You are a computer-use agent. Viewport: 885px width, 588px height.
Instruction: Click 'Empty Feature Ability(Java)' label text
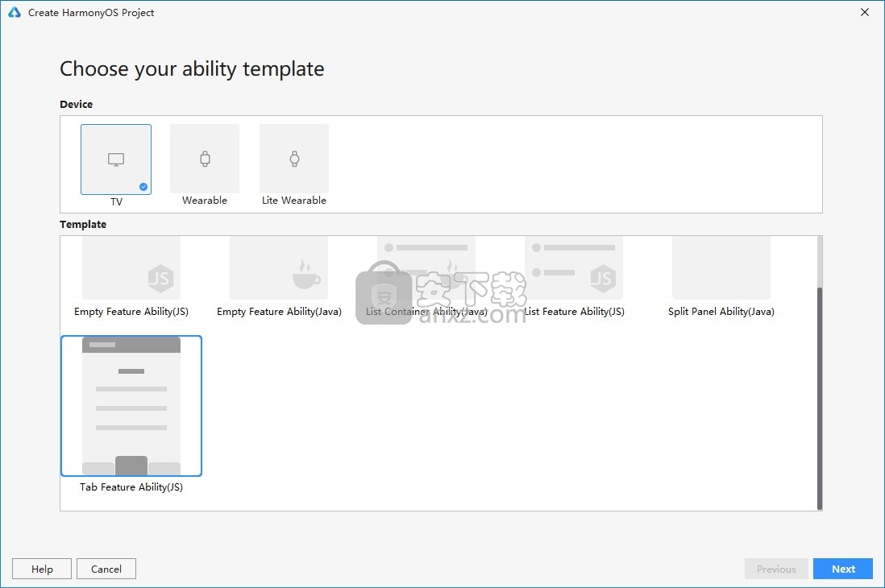(279, 312)
